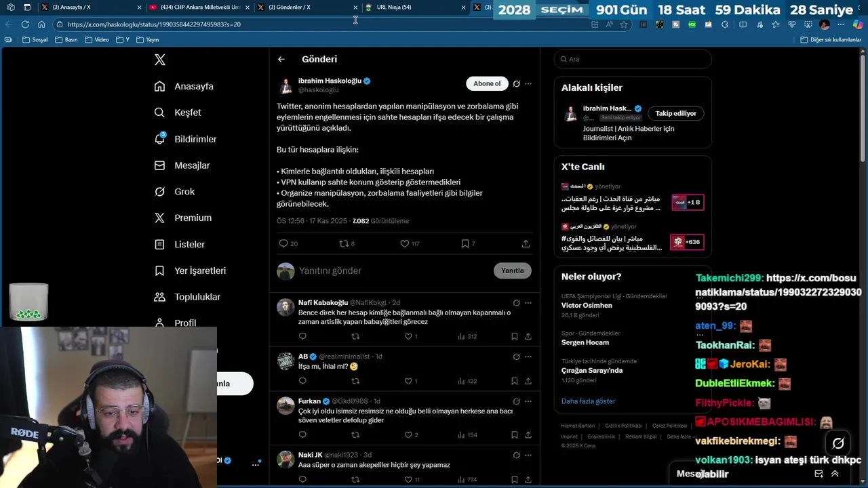This screenshot has height=488, width=868.
Task: Click Takip ediliyor button
Action: point(675,113)
